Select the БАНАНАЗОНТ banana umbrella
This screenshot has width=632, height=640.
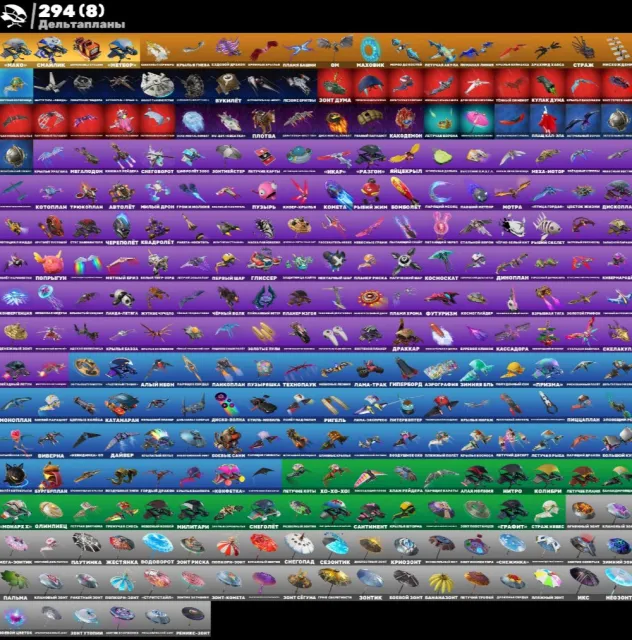(441, 583)
